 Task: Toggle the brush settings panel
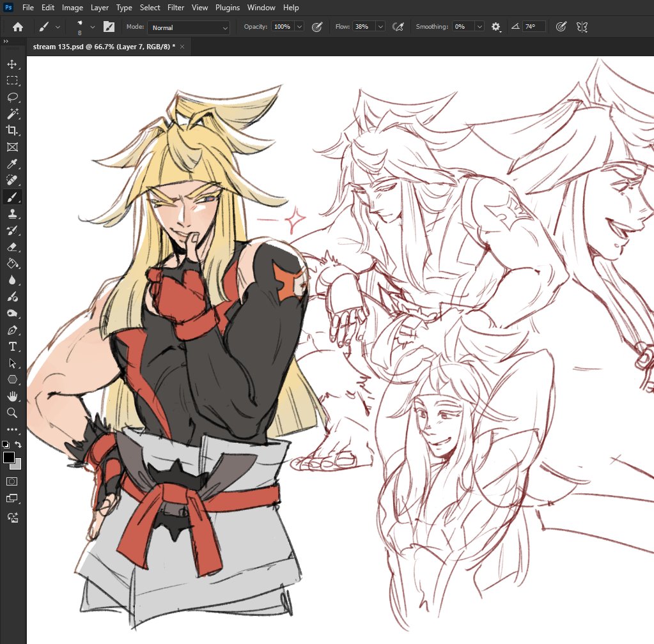[109, 27]
